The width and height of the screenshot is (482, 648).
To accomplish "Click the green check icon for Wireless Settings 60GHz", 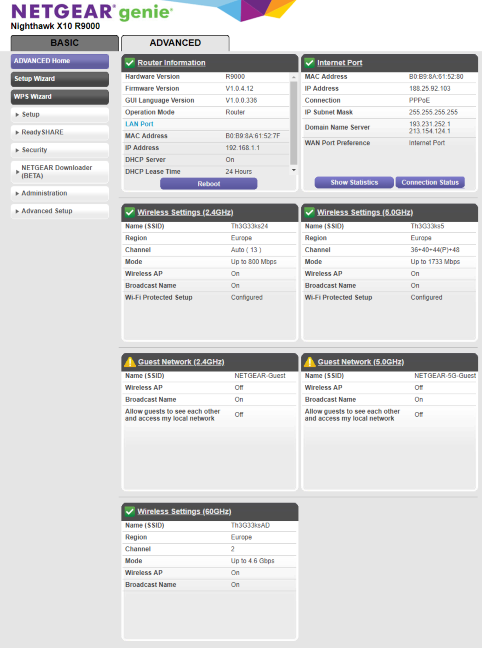I will [130, 512].
